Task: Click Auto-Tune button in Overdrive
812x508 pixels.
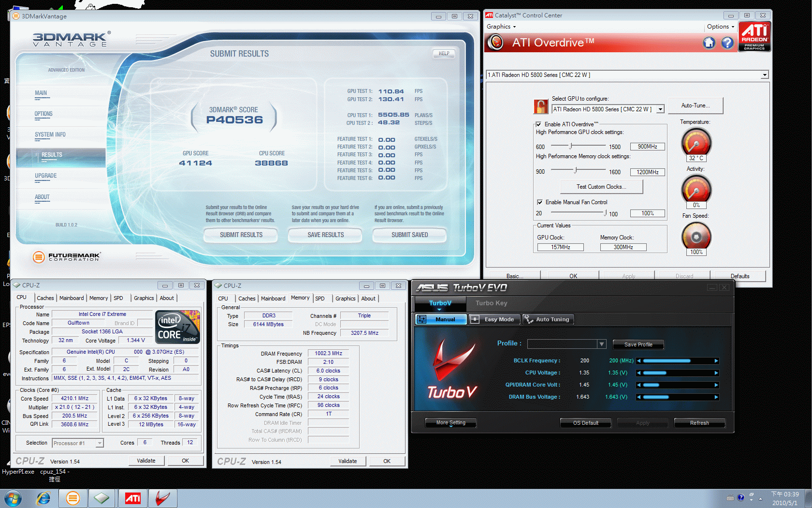Action: [x=696, y=105]
